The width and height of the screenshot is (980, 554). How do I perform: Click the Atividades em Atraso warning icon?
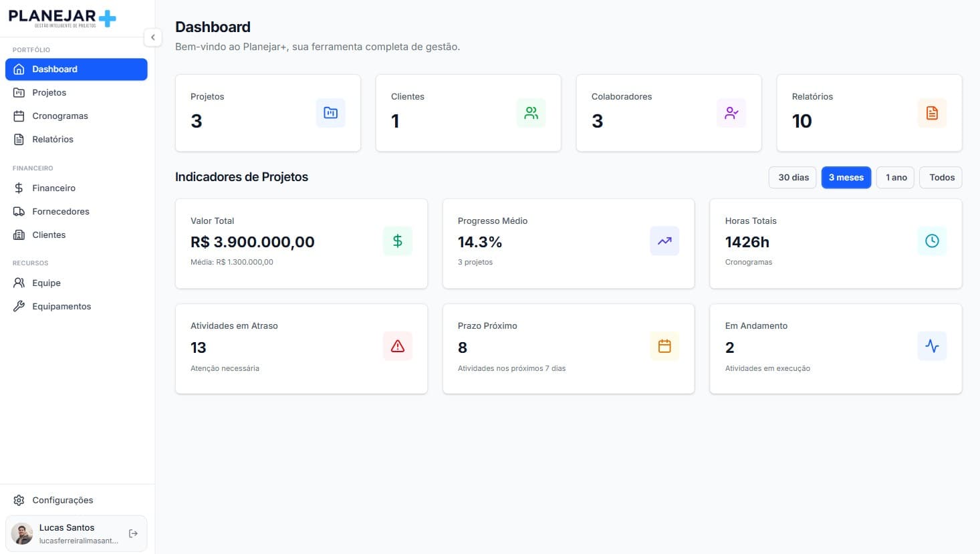tap(397, 346)
